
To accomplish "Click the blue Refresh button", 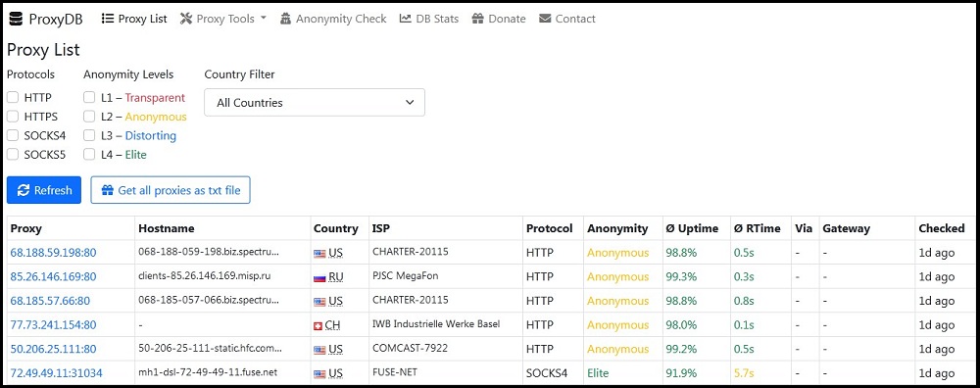I will 44,190.
